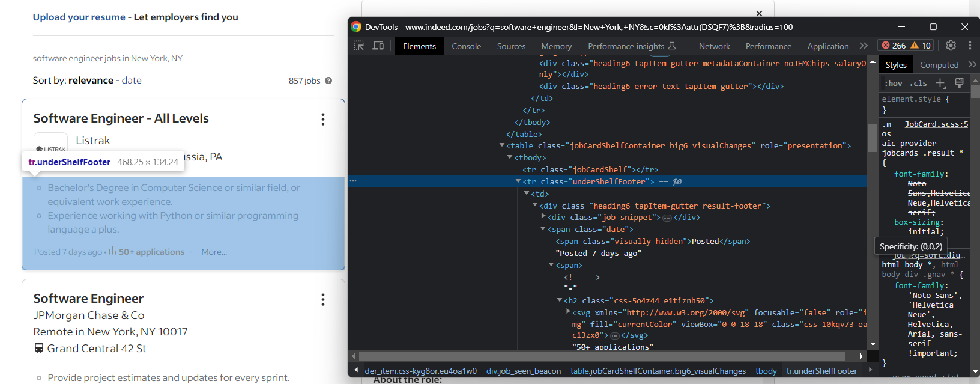Open the Application tab
This screenshot has width=980, height=384.
click(x=828, y=46)
